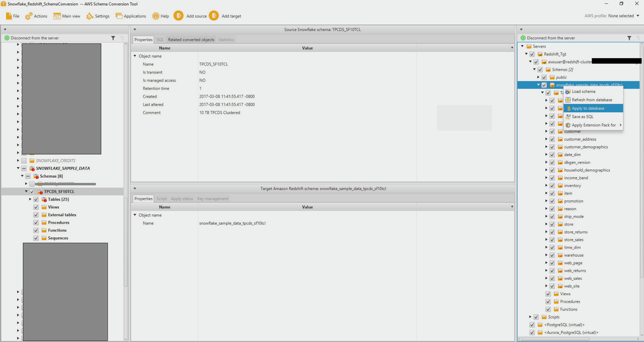Screen dimensions: 644x342
Task: Open the Settings toolbar menu
Action: coord(98,16)
